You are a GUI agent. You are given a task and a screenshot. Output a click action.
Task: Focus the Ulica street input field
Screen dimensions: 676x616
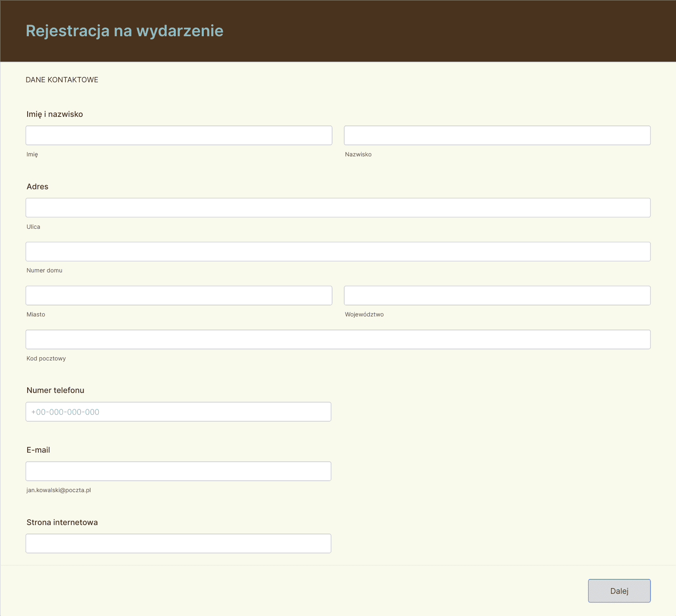click(x=338, y=208)
